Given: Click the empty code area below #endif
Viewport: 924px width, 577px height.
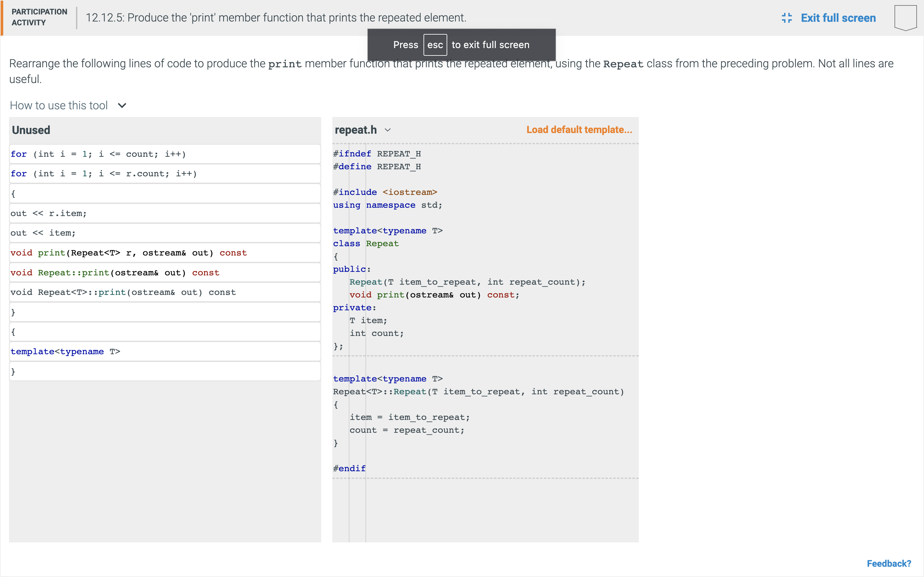Looking at the screenshot, I should (485, 510).
